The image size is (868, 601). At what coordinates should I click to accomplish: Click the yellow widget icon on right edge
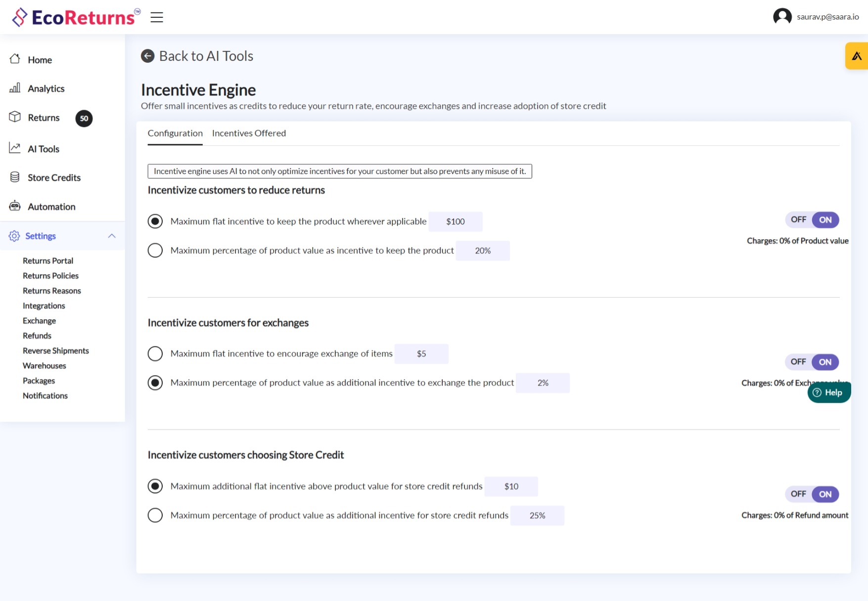(857, 56)
